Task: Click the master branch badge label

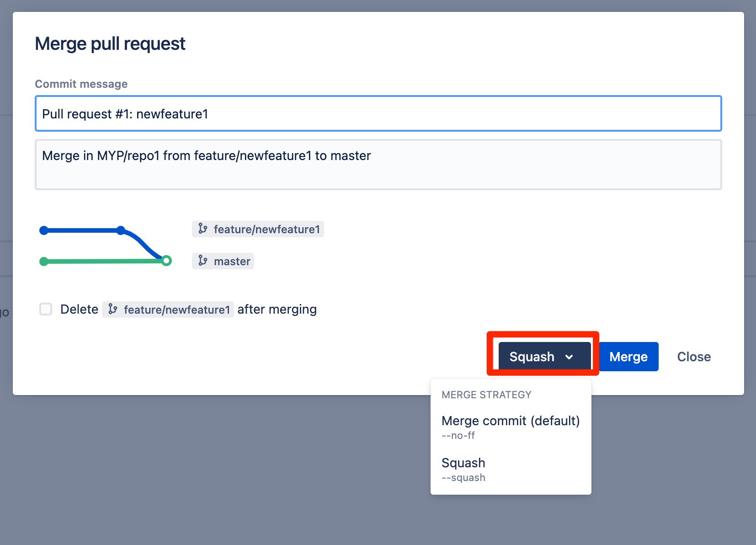Action: [223, 261]
